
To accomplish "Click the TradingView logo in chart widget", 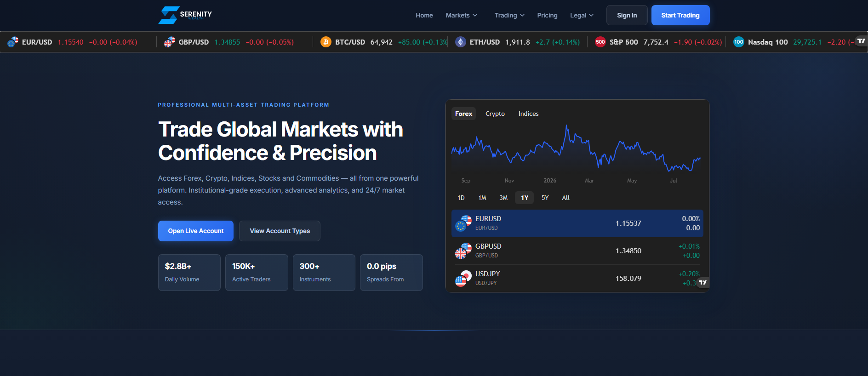I will click(x=702, y=283).
